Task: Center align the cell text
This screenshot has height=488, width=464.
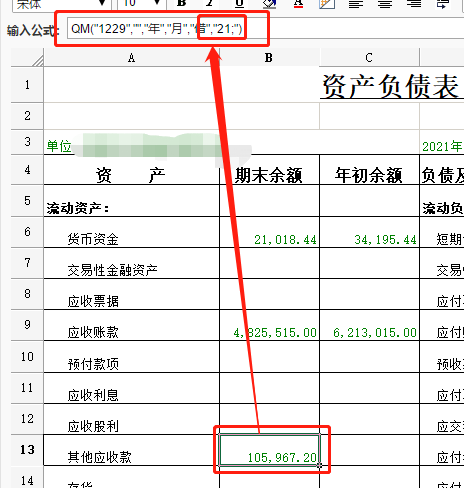Action: [x=385, y=3]
